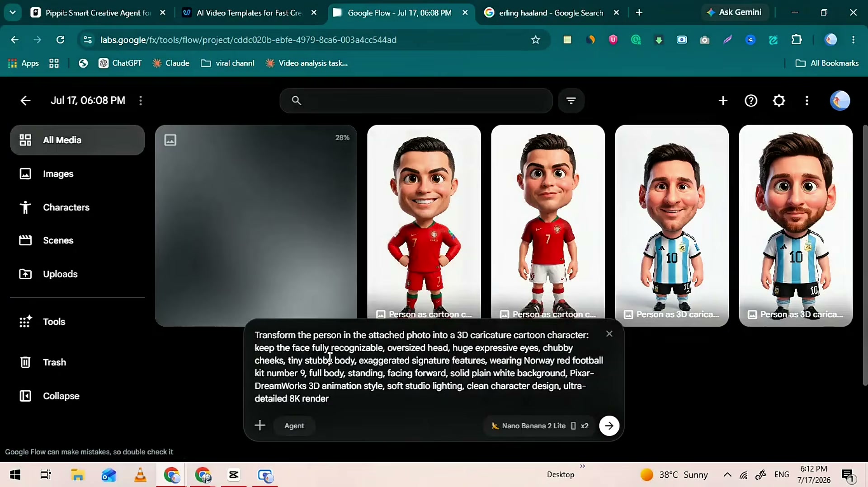Viewport: 868px width, 487px height.
Task: Go back using the project back arrow
Action: pos(25,100)
